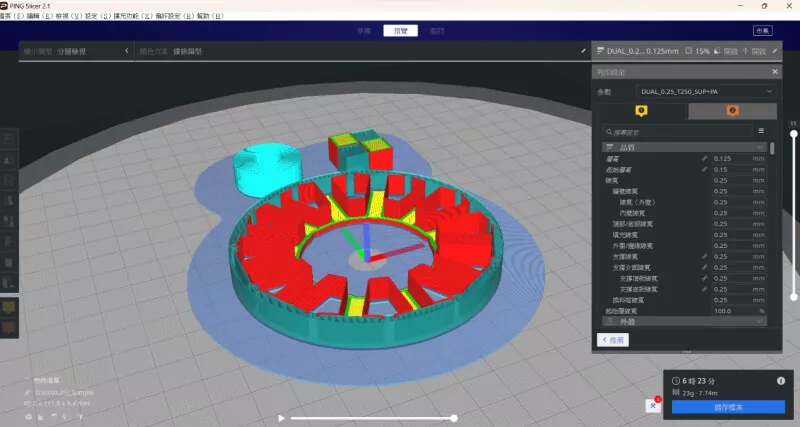Screen dimensions: 800x427
Task: Select the highlighted 預覽 preview stage tab
Action: pos(401,31)
